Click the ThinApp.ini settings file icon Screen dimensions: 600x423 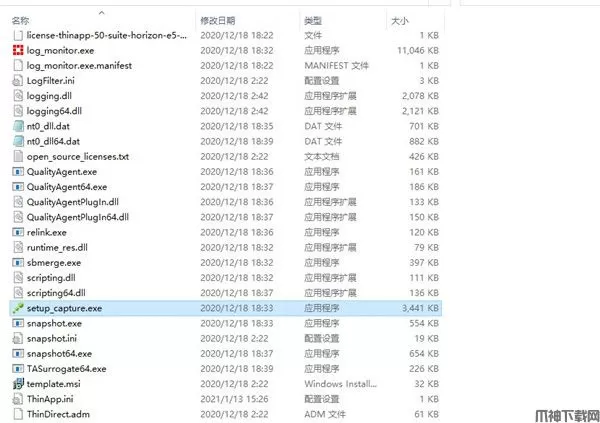(x=18, y=399)
